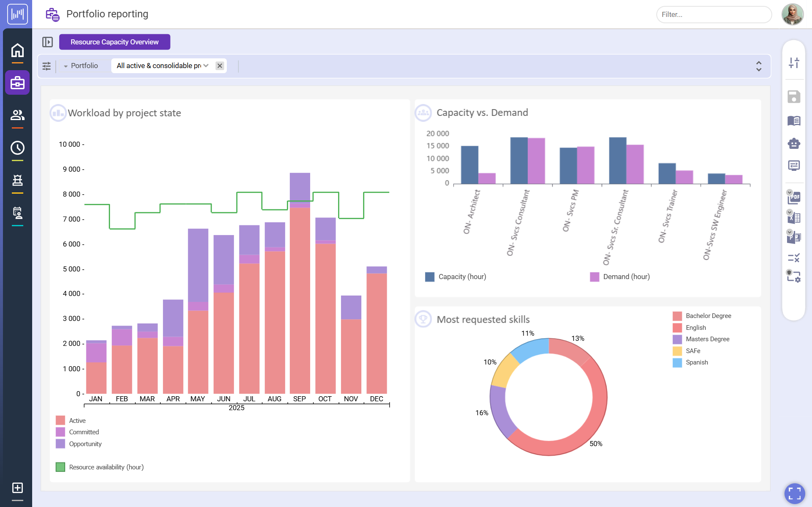
Task: Open the clock timesheet sidebar icon
Action: [x=17, y=148]
